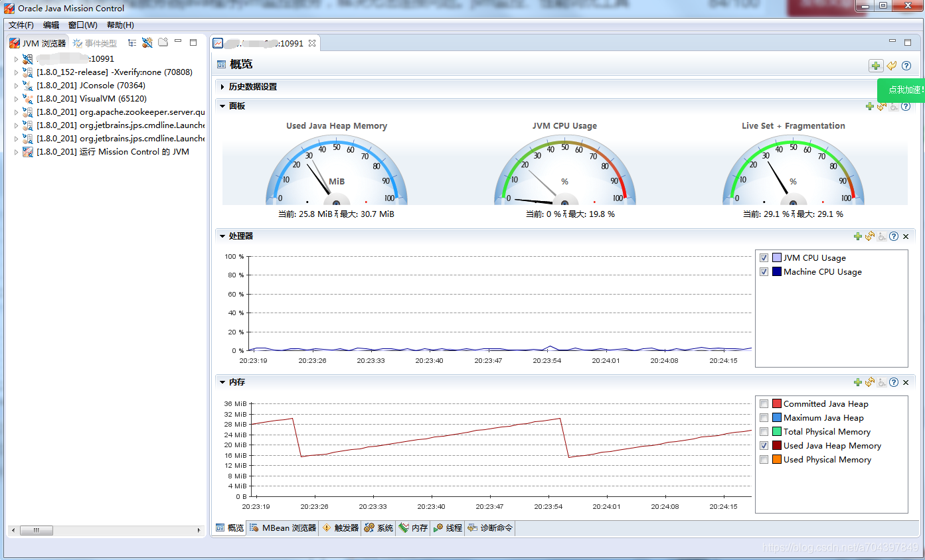Minimize the editor area with the minimize icon
Image resolution: width=925 pixels, height=560 pixels.
[892, 42]
